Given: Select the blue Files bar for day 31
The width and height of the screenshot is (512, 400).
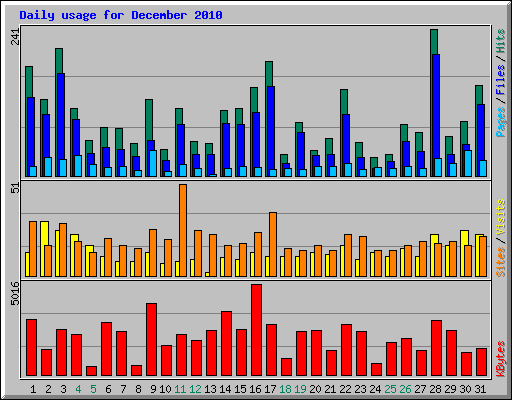Looking at the screenshot, I should click(480, 133).
